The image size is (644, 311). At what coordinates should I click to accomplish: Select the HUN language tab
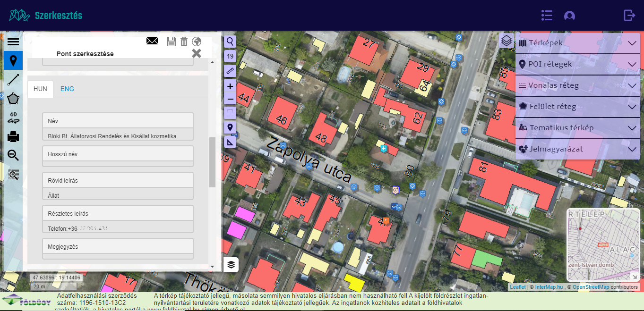(x=40, y=89)
